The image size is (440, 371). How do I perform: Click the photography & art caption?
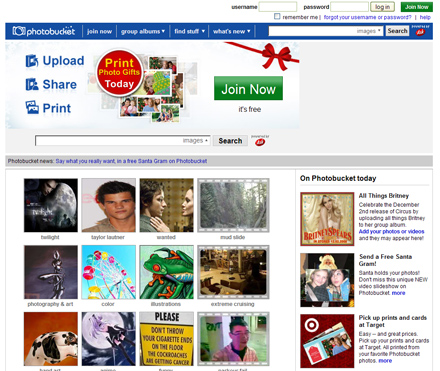50,304
